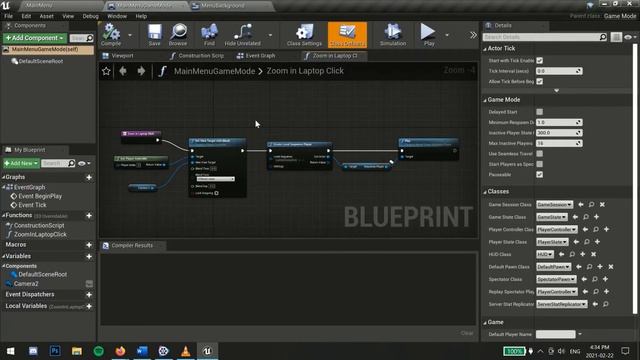This screenshot has width=640, height=360.
Task: Click Tick Interval value field
Action: click(x=559, y=71)
